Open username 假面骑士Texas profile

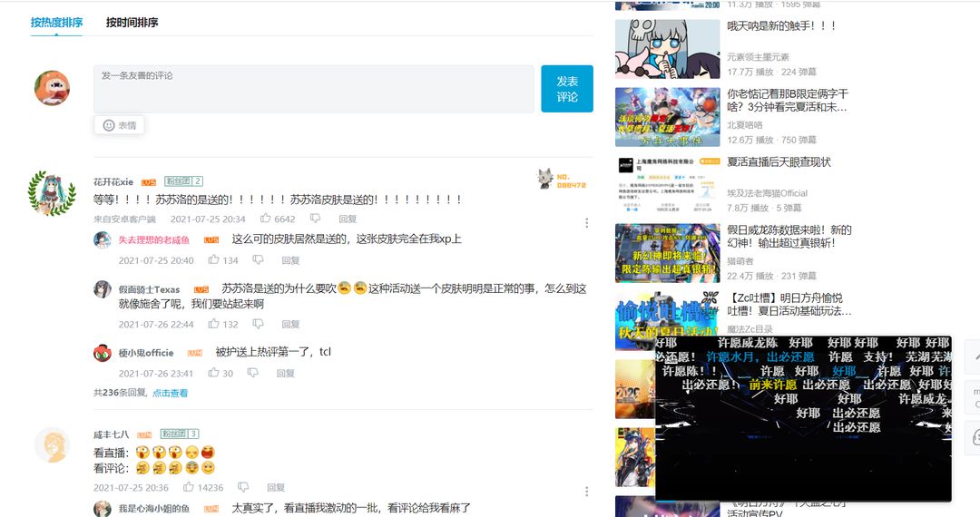(150, 289)
